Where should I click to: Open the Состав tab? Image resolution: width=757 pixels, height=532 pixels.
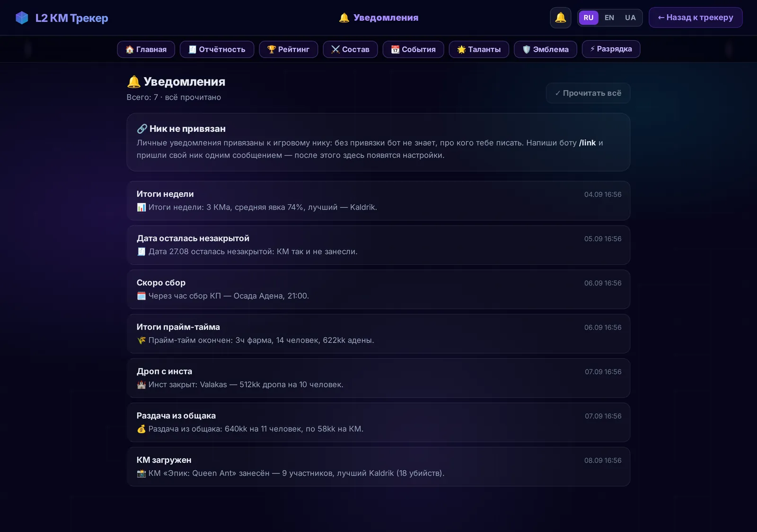point(350,49)
